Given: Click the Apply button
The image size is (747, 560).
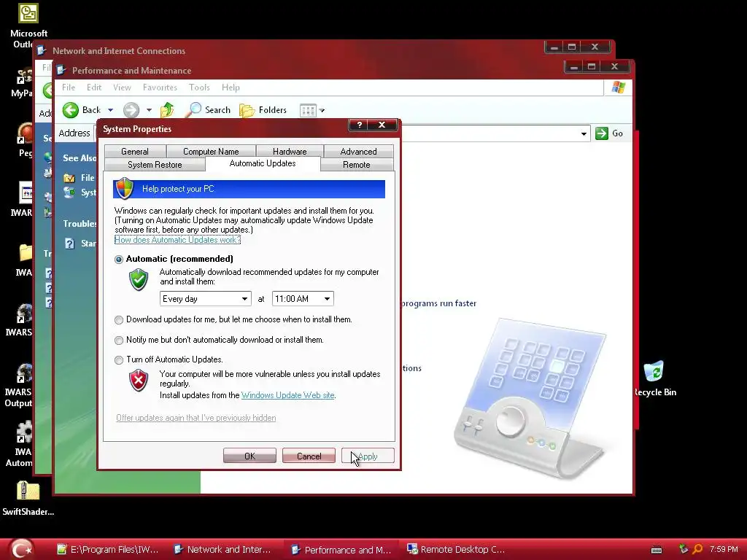Looking at the screenshot, I should pos(368,456).
